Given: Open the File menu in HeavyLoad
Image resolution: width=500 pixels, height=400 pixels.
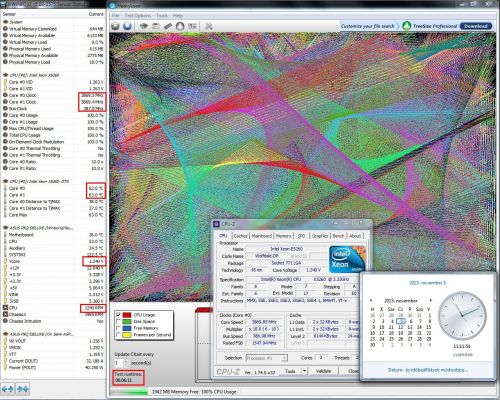Looking at the screenshot, I should coord(115,16).
